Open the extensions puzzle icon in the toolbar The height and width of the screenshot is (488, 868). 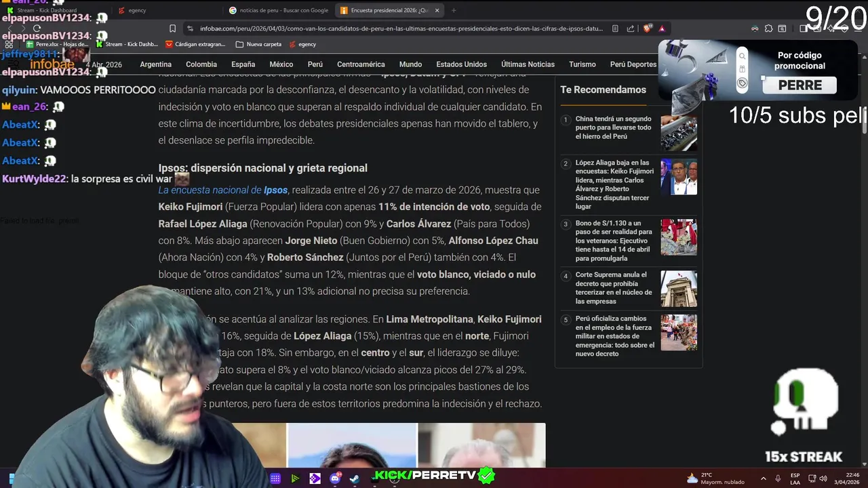click(768, 28)
